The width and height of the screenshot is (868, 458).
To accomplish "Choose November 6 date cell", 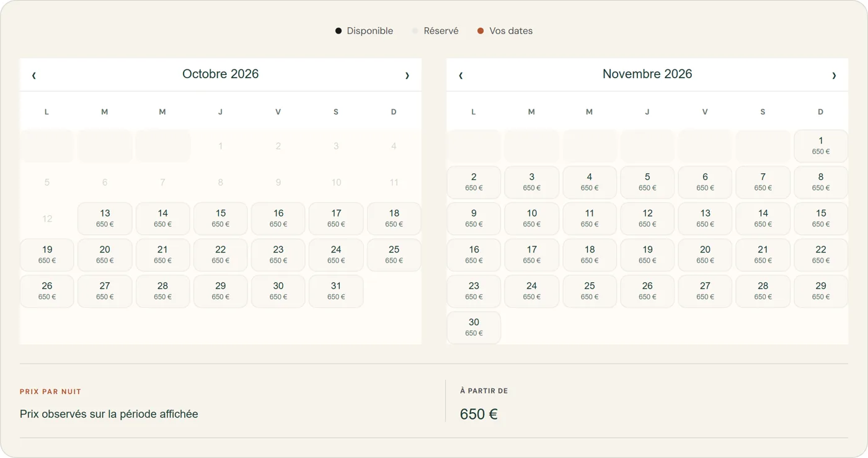I will pyautogui.click(x=705, y=182).
